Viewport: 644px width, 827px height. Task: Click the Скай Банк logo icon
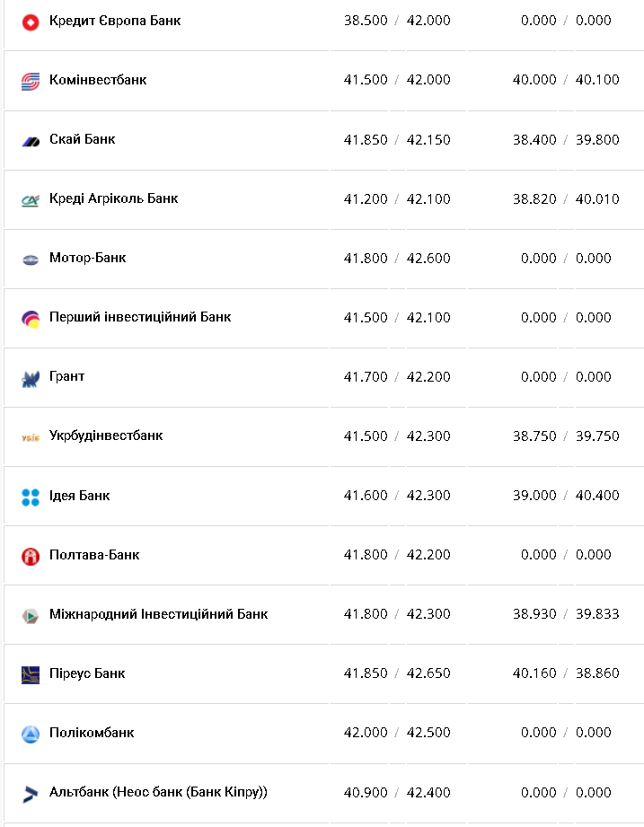point(31,141)
